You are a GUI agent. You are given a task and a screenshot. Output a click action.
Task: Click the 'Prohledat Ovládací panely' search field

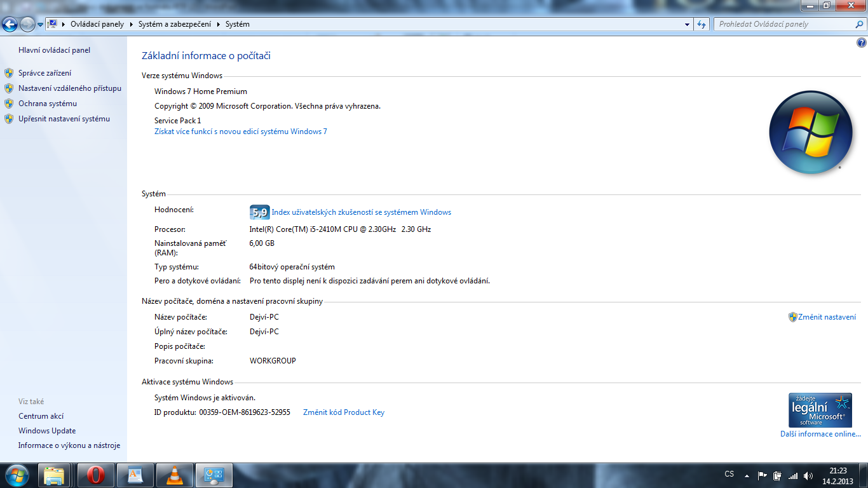pyautogui.click(x=785, y=24)
